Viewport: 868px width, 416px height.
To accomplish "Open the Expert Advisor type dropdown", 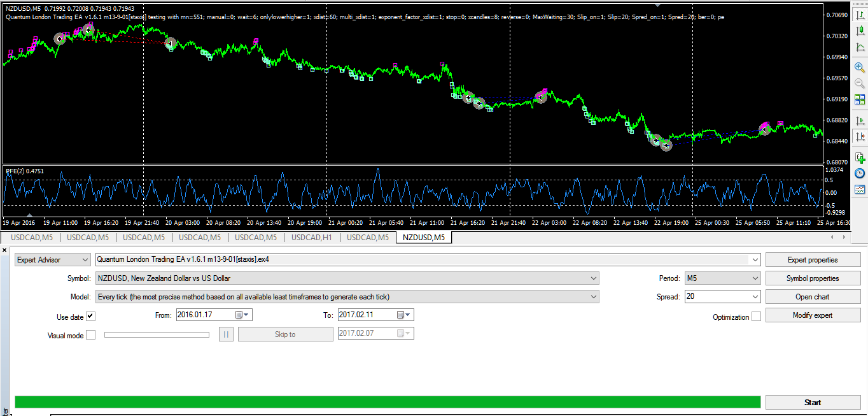I will [x=53, y=260].
